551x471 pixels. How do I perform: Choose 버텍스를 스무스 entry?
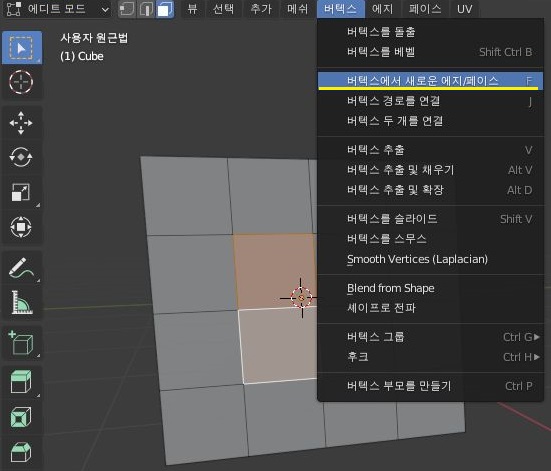click(x=430, y=239)
